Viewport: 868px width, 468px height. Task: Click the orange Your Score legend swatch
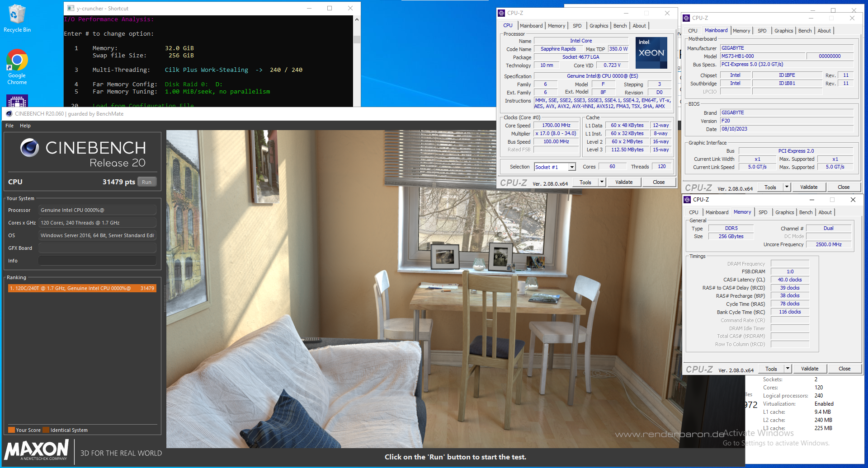point(11,430)
